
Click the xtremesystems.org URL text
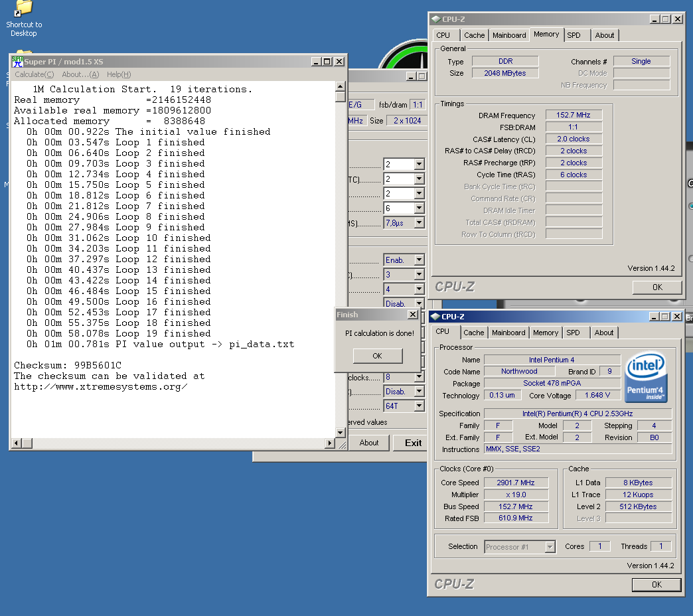[x=101, y=386]
